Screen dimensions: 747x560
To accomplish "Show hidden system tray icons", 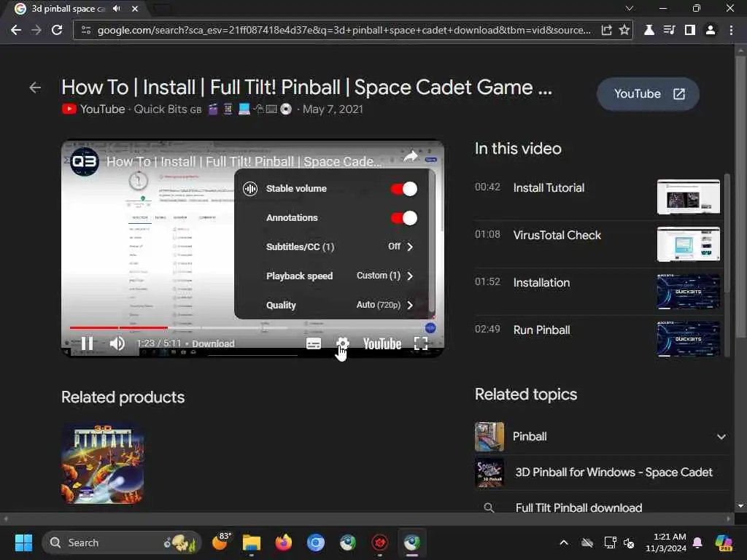I will (564, 542).
